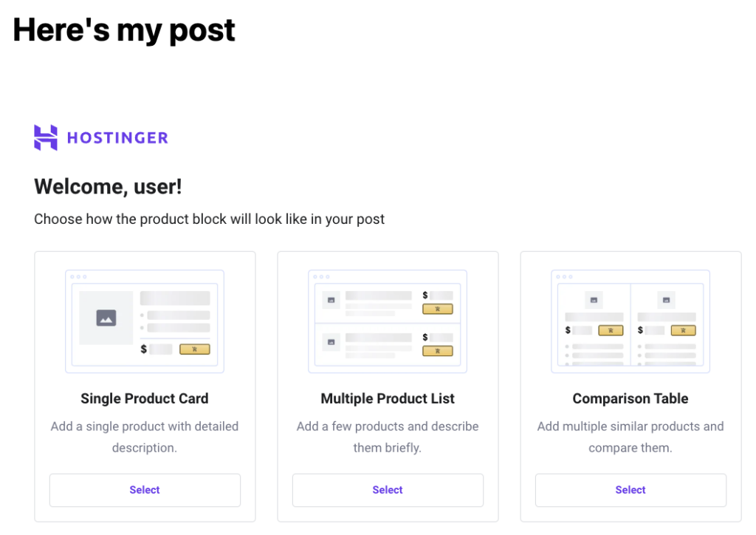
Task: Click the Single Product Card title
Action: point(145,398)
